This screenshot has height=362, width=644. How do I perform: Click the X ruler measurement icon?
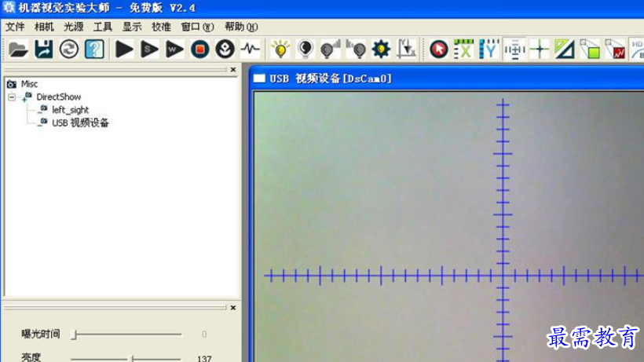(463, 49)
